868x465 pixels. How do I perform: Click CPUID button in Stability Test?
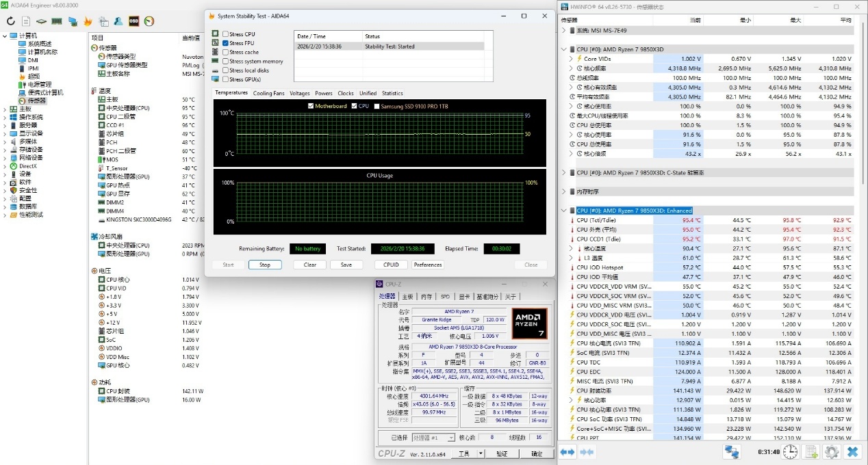[x=391, y=265]
